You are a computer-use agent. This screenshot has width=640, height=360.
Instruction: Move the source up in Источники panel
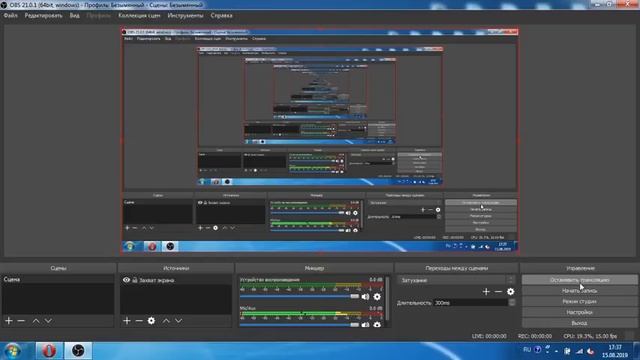coord(166,321)
